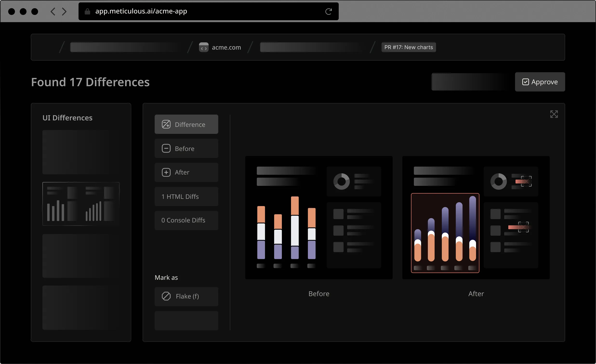This screenshot has height=364, width=596.
Task: Open the 0 Console Diffs tab
Action: click(186, 220)
